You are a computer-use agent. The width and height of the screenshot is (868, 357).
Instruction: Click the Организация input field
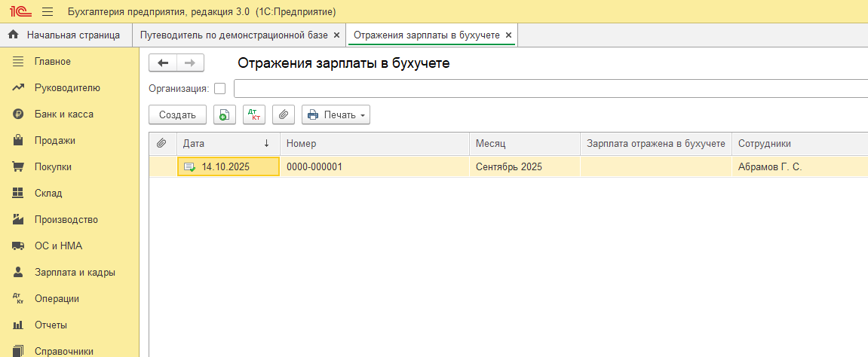pyautogui.click(x=551, y=89)
